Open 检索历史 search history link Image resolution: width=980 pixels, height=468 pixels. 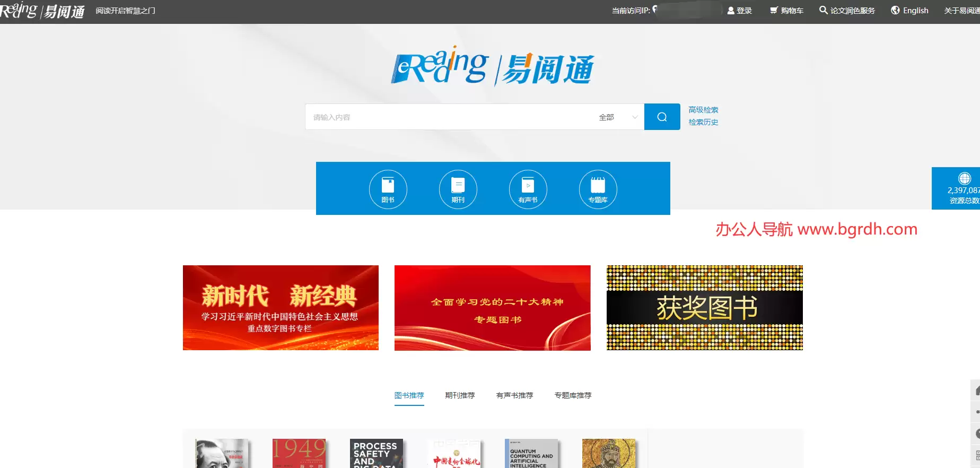click(x=703, y=122)
